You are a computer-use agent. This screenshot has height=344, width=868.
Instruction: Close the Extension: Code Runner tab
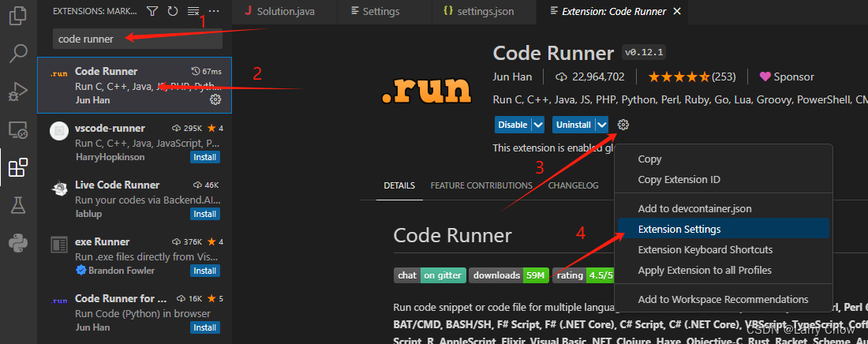676,11
